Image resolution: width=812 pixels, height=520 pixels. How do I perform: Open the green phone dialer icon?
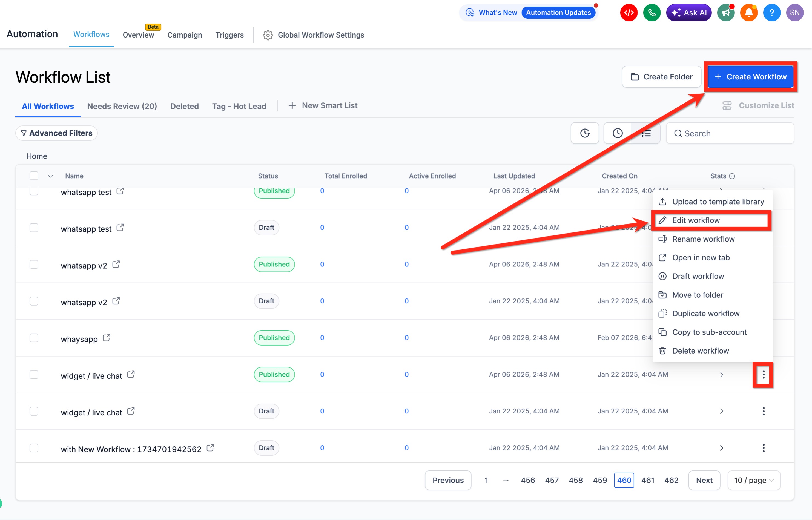[x=652, y=13]
